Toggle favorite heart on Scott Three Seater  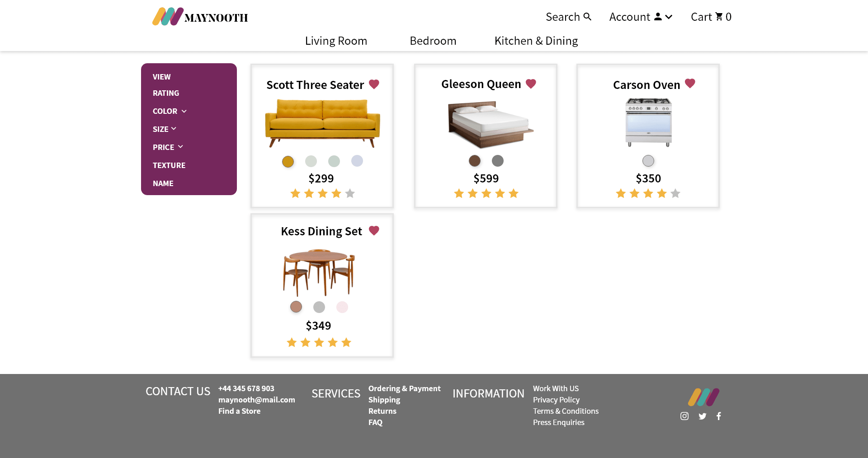(x=374, y=84)
